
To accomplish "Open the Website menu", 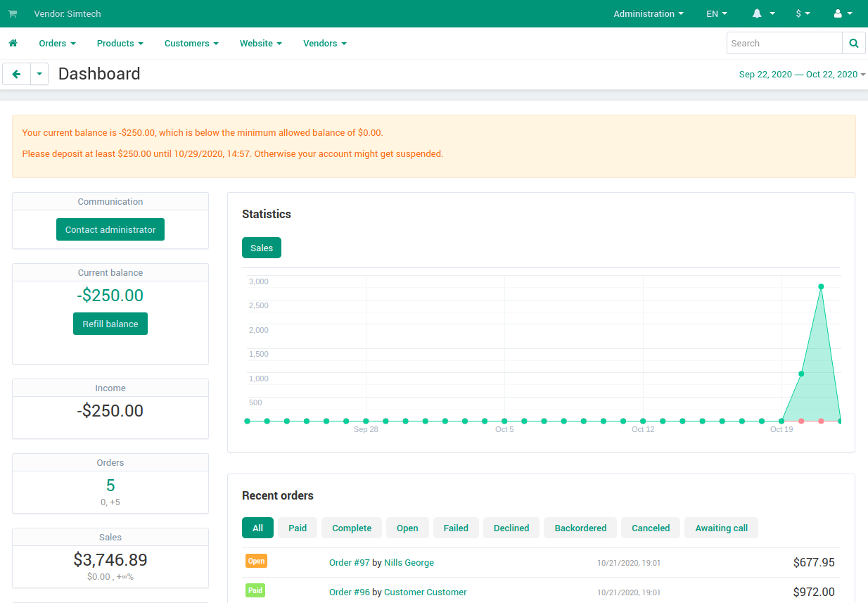I will pyautogui.click(x=260, y=44).
